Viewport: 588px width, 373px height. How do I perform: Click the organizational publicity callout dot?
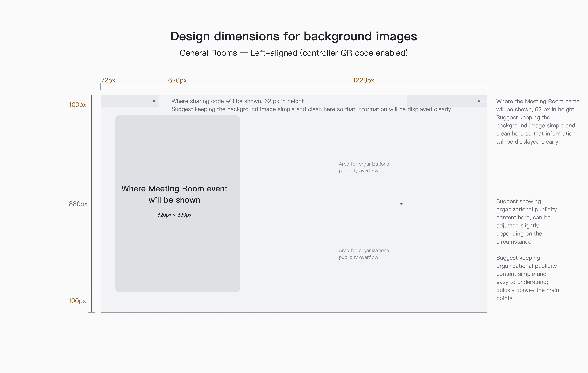[401, 204]
